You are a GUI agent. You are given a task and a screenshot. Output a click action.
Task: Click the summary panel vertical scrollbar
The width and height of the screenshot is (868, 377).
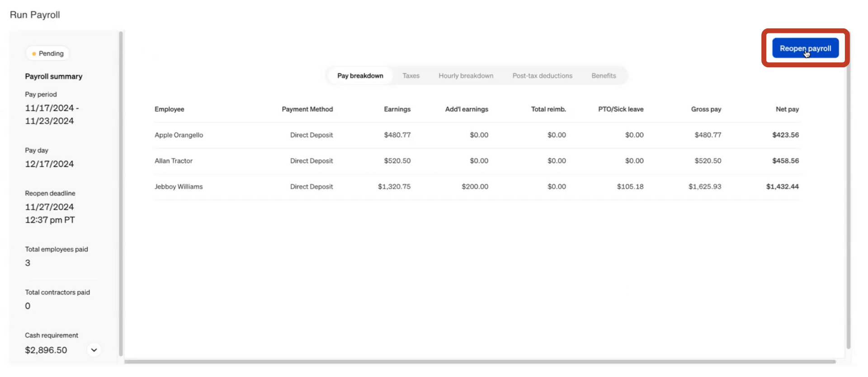pyautogui.click(x=121, y=193)
